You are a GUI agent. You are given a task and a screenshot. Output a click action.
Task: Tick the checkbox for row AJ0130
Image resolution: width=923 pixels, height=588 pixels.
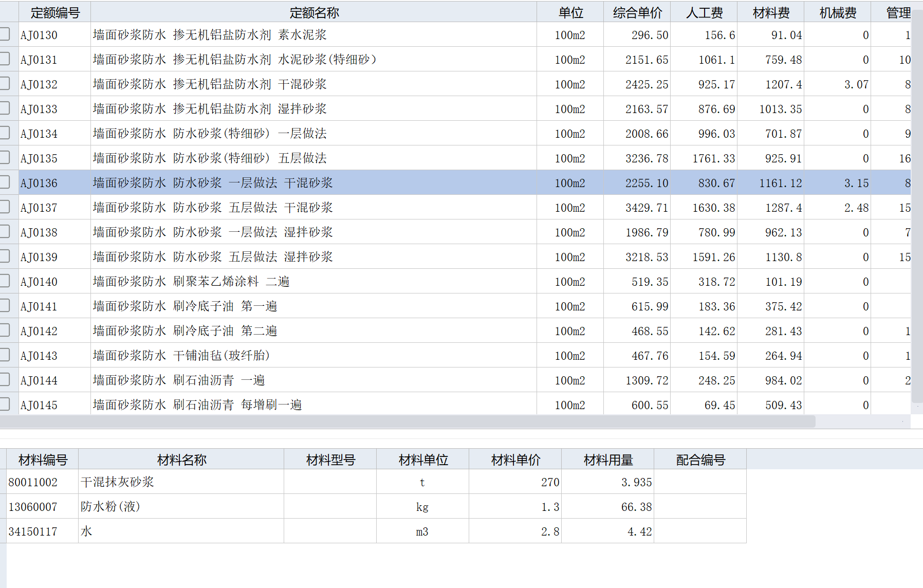coord(5,34)
